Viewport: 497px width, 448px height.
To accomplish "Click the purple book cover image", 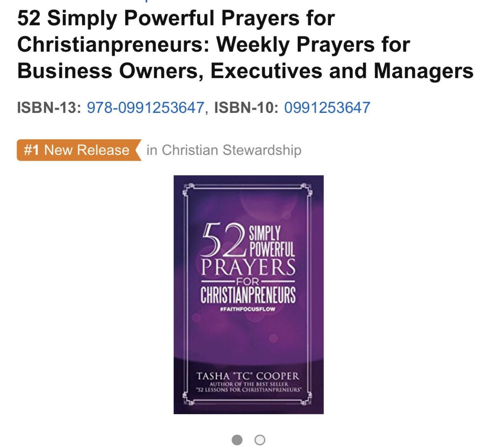I will click(248, 295).
